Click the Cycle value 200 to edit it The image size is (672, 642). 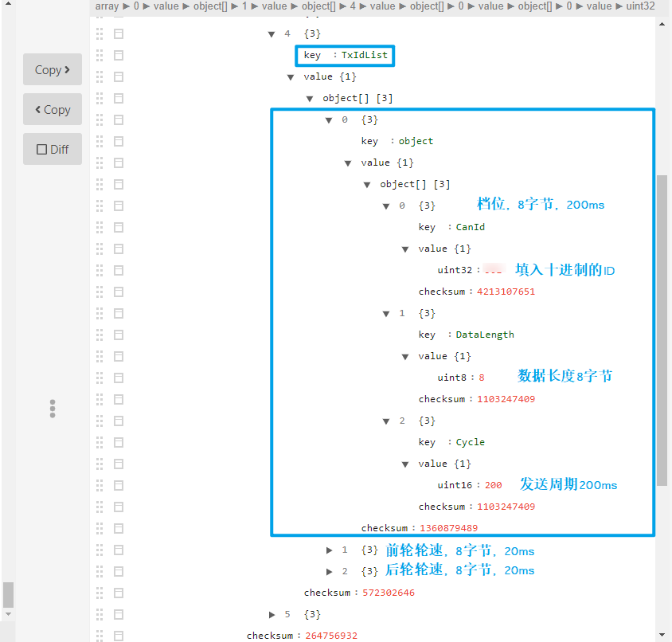coord(493,484)
